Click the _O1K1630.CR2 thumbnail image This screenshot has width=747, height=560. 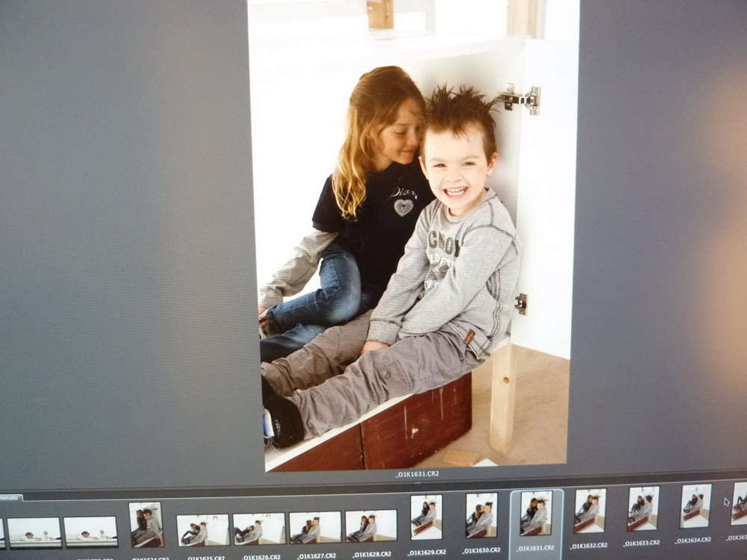[481, 514]
